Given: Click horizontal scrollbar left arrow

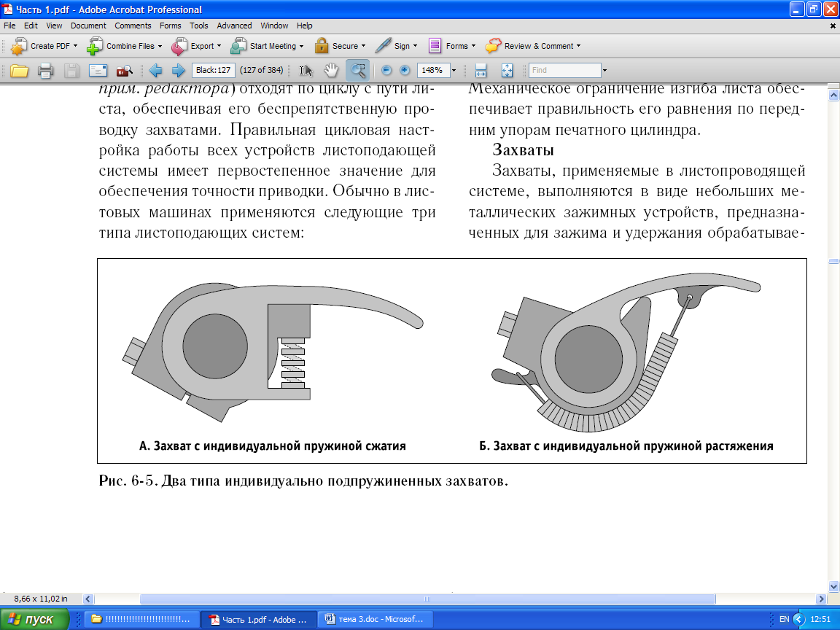Looking at the screenshot, I should click(x=88, y=599).
